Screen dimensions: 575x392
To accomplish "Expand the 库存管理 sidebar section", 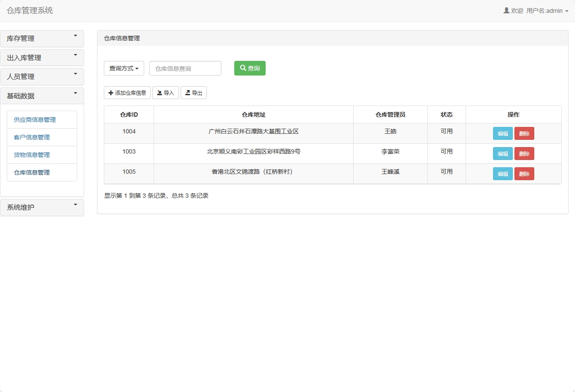I will point(42,38).
